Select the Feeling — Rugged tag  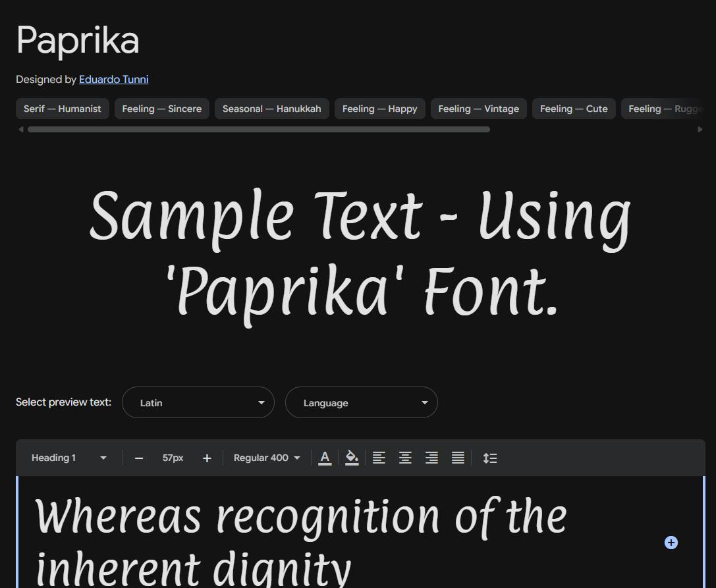pos(663,109)
